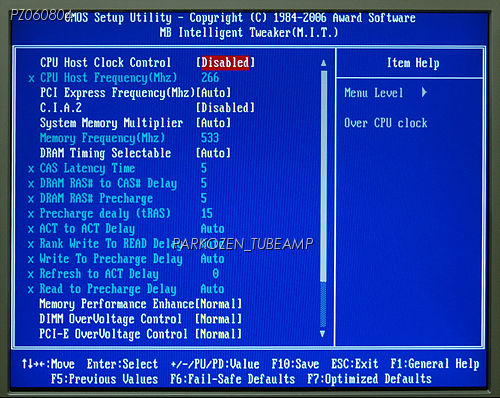Click the Over CPU clock help text

tap(386, 123)
